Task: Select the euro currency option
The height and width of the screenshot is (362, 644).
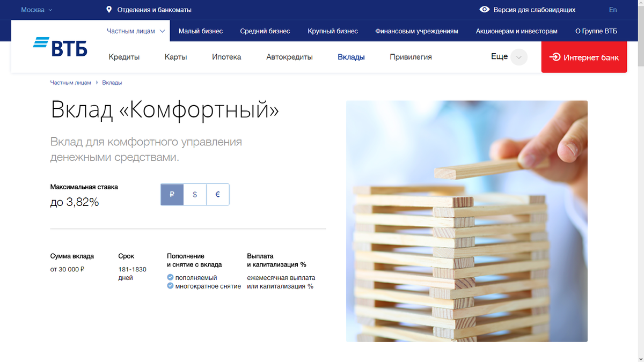Action: click(x=218, y=195)
